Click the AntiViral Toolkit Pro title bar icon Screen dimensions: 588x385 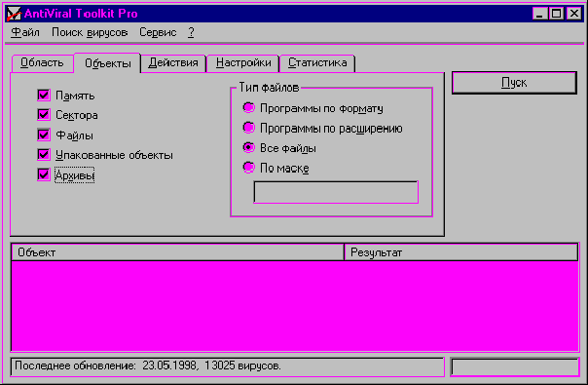tap(14, 14)
